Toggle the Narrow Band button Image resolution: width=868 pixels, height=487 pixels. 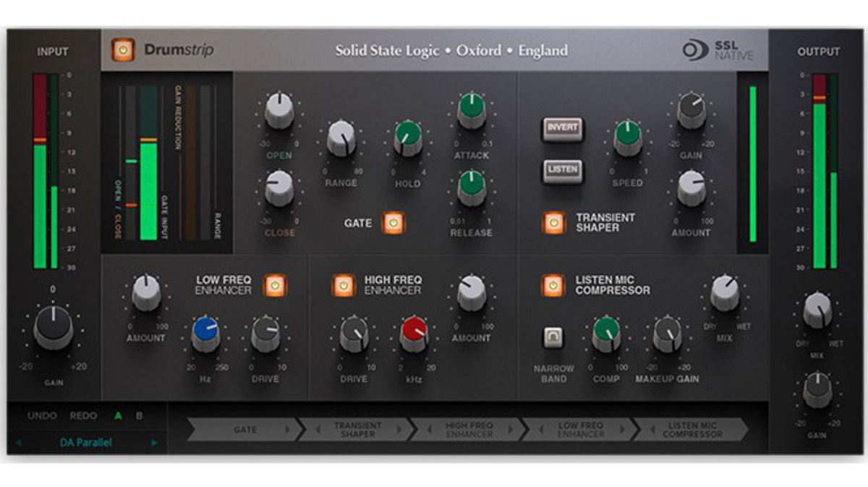pos(552,337)
